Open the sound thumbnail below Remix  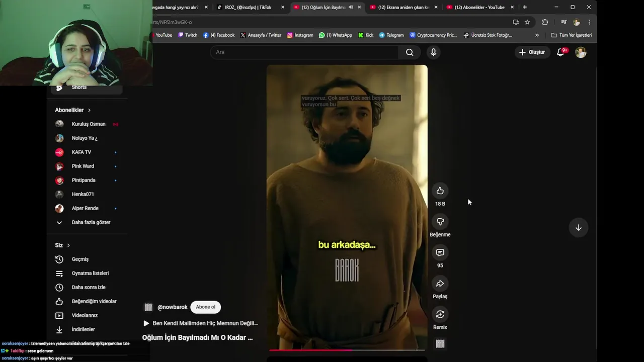tap(440, 344)
